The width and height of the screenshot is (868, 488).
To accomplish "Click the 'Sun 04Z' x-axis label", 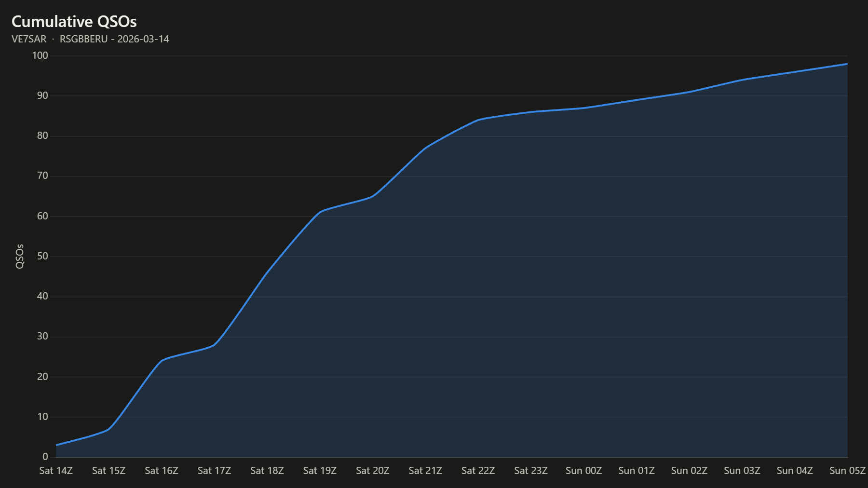I will (795, 471).
